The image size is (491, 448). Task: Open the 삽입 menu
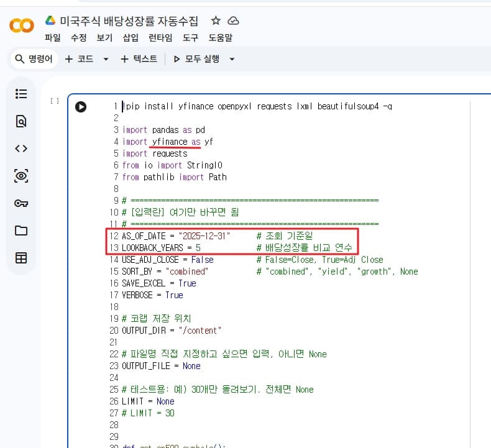(131, 38)
